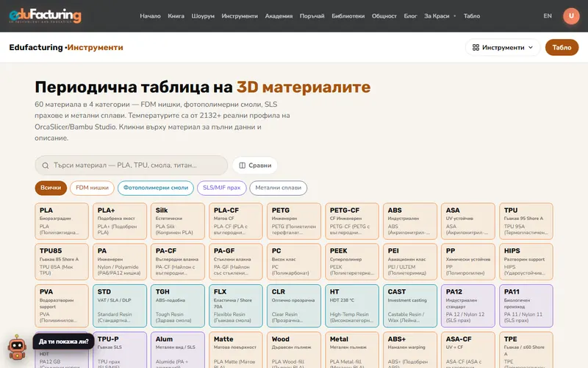Screen dimensions: 588x368
Task: Click the search magnifier icon
Action: coord(46,165)
